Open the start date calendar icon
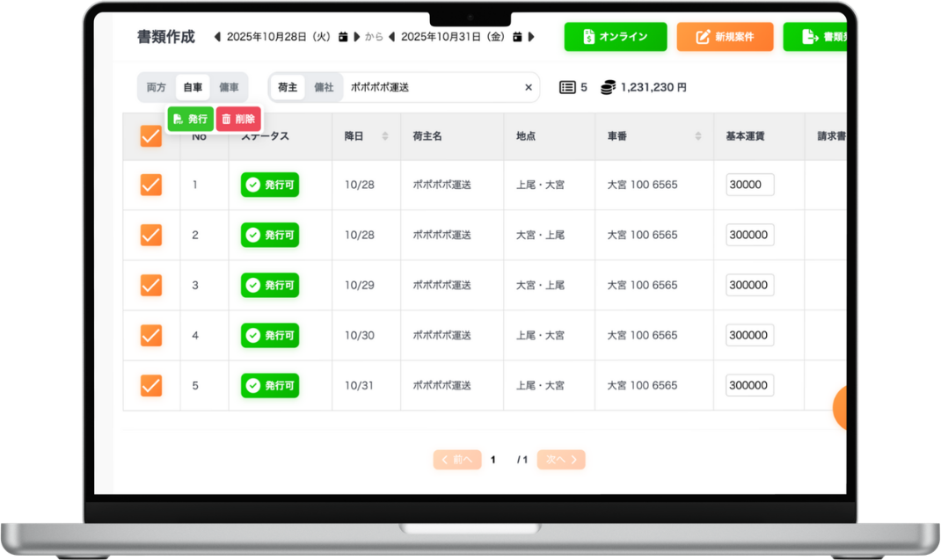 [x=343, y=37]
